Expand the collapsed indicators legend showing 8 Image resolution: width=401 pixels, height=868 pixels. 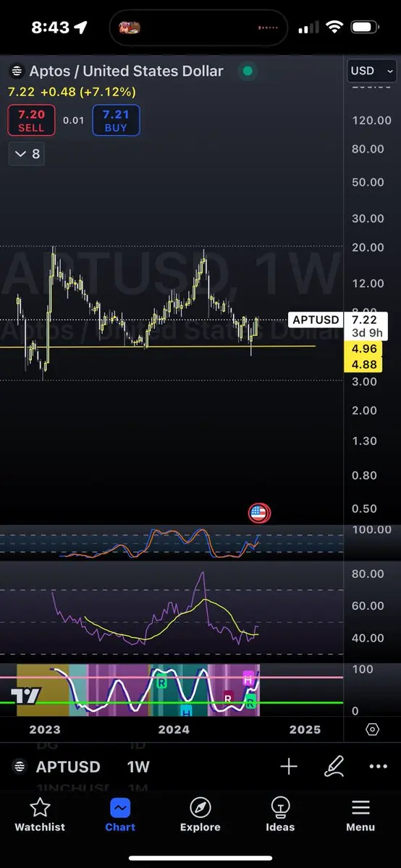pyautogui.click(x=28, y=154)
